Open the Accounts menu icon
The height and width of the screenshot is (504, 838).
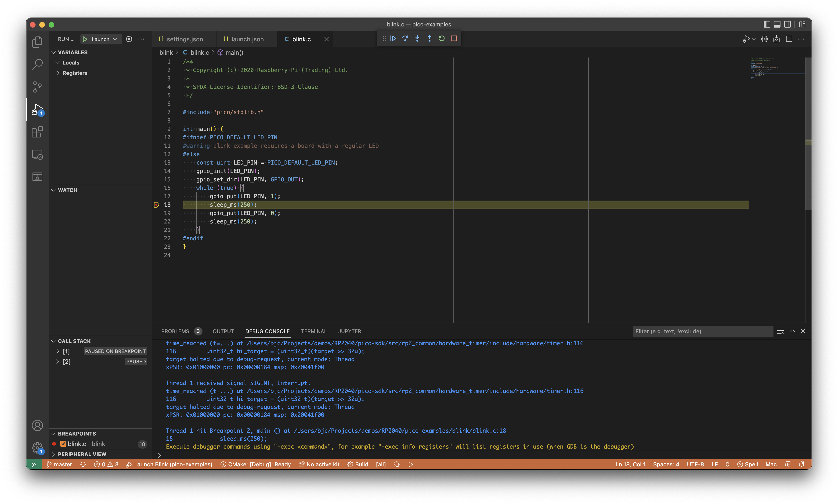point(37,425)
